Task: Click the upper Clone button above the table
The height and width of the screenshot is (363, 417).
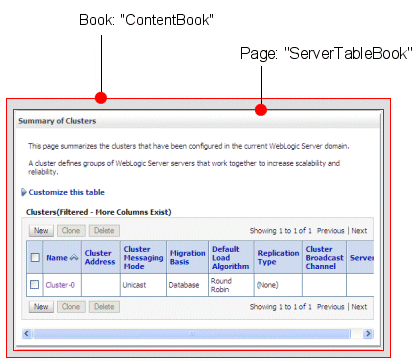Action: [x=71, y=231]
